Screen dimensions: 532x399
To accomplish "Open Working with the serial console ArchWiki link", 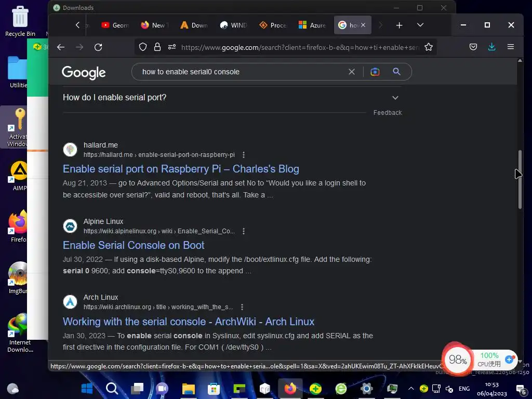I will [189, 322].
